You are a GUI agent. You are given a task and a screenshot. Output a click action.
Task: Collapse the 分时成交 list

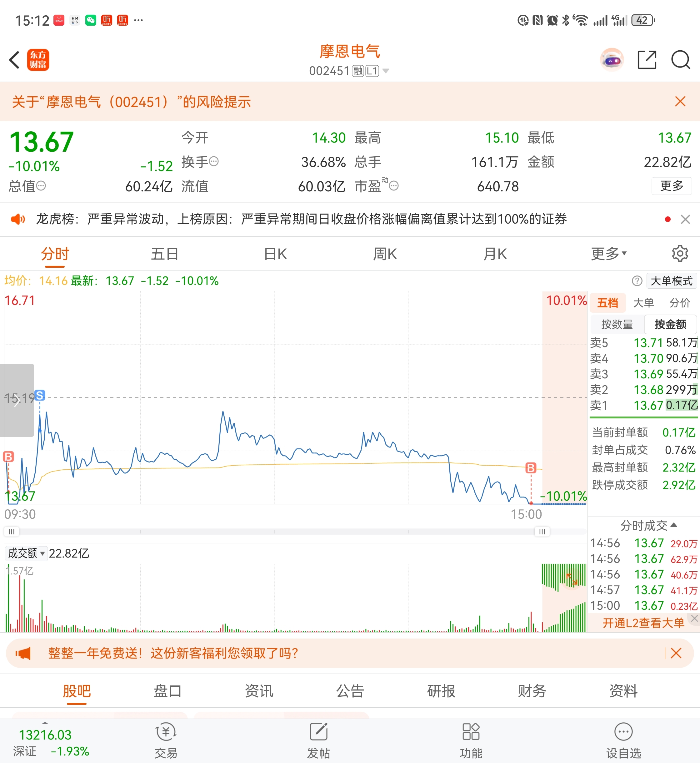pyautogui.click(x=648, y=525)
